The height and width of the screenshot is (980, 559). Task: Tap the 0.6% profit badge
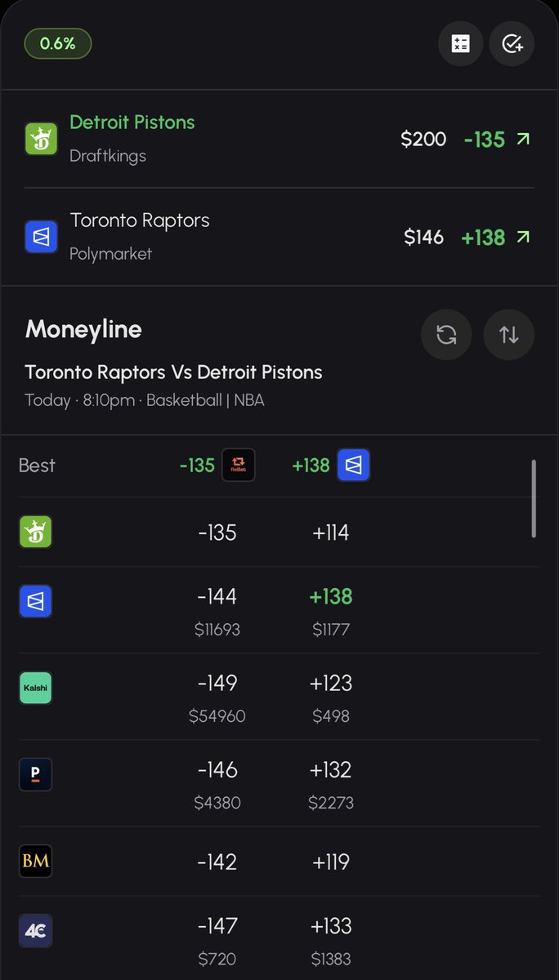(x=58, y=43)
